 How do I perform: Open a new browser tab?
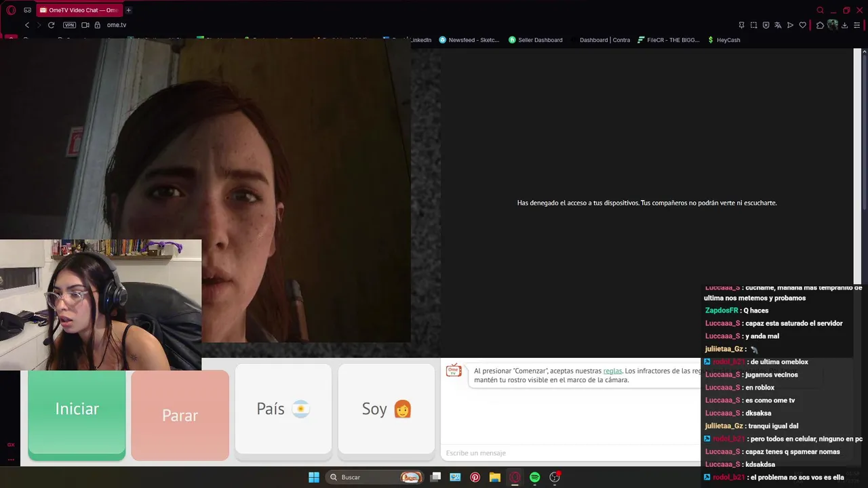[128, 10]
